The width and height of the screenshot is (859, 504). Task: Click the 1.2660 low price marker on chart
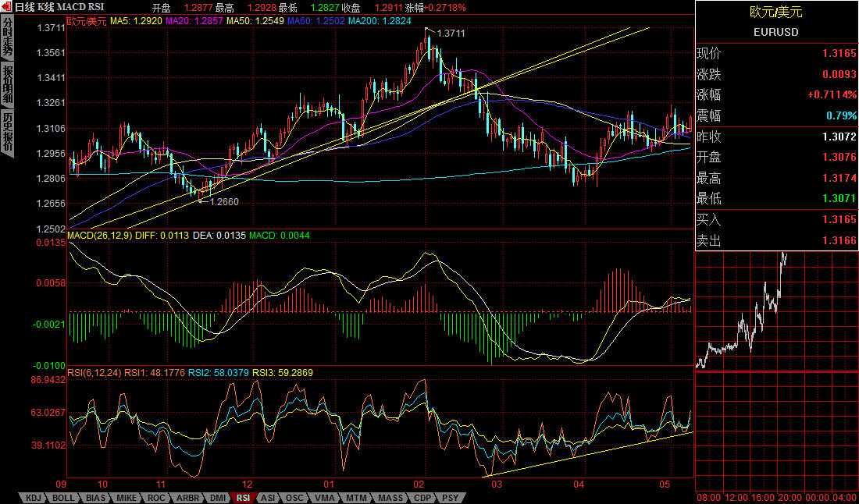pos(224,202)
